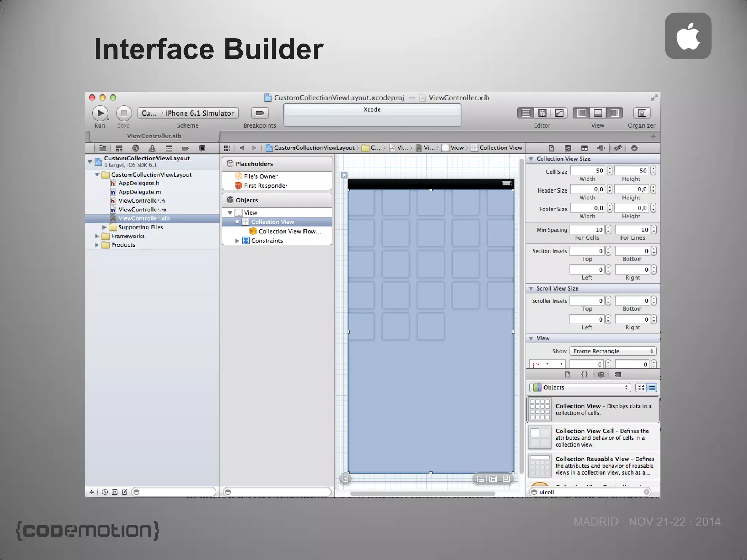747x560 pixels.
Task: Open the Size inspector ruler icon
Action: pyautogui.click(x=618, y=148)
